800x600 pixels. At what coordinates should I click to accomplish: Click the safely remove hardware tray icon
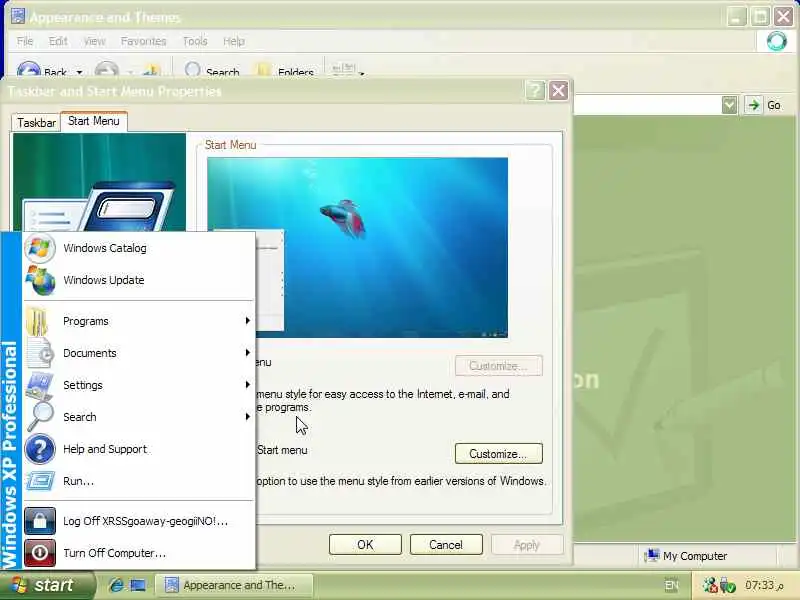coord(727,585)
